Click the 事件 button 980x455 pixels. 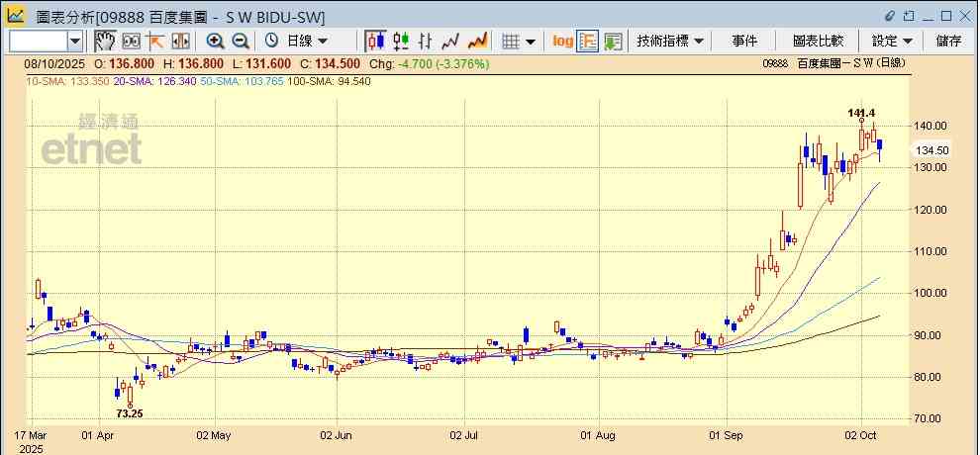(744, 41)
